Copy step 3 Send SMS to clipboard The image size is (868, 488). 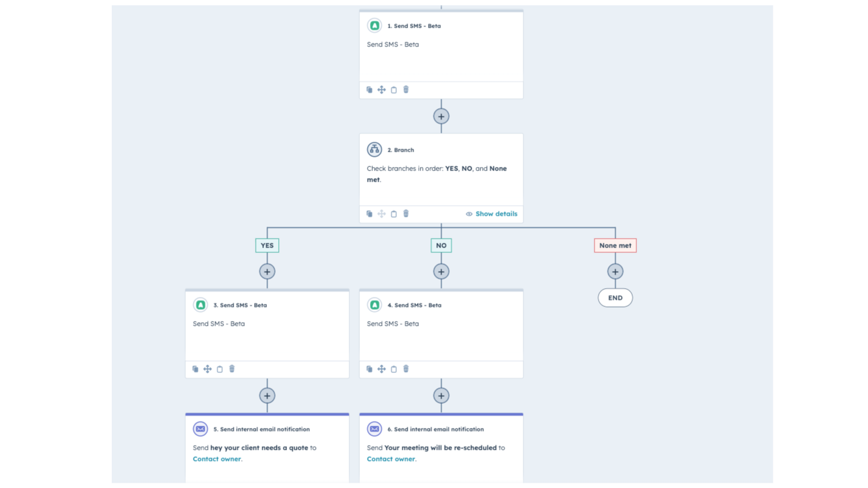click(220, 369)
